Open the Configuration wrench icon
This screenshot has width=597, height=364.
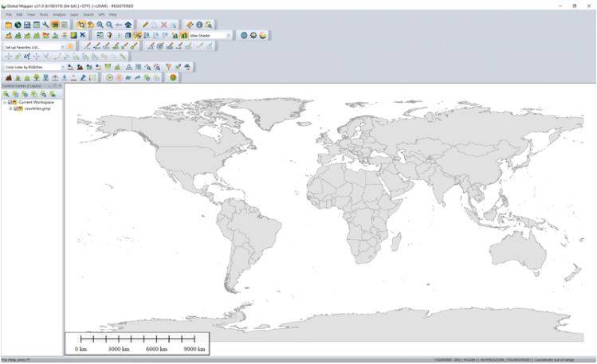pos(45,25)
